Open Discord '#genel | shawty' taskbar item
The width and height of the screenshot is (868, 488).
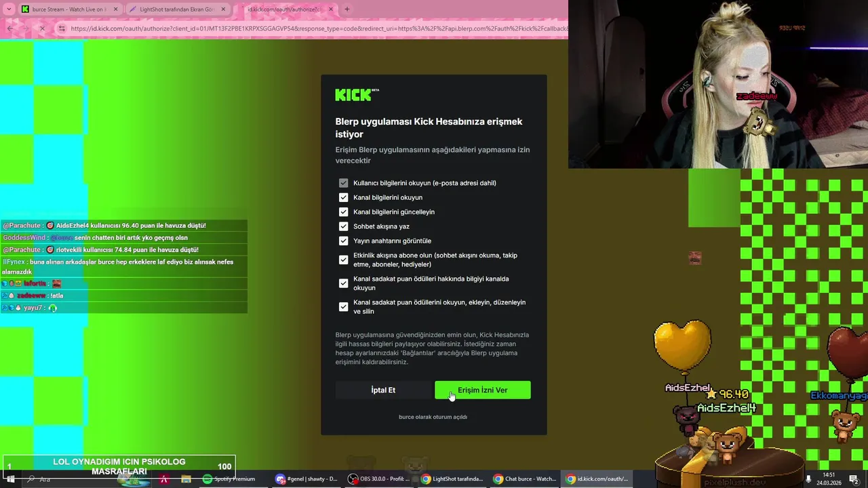click(307, 479)
